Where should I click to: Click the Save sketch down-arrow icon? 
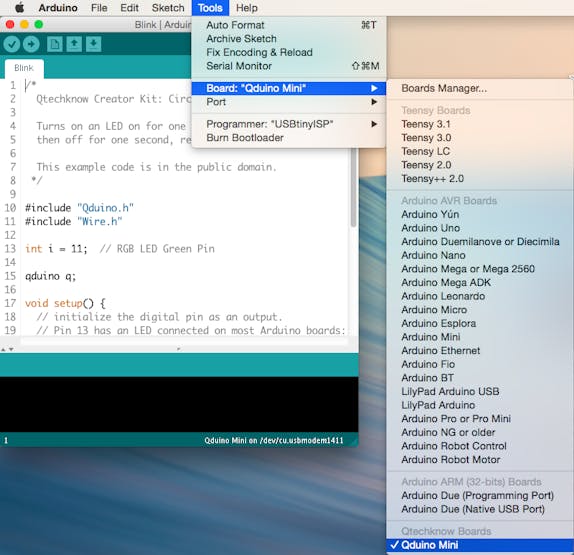tap(94, 44)
